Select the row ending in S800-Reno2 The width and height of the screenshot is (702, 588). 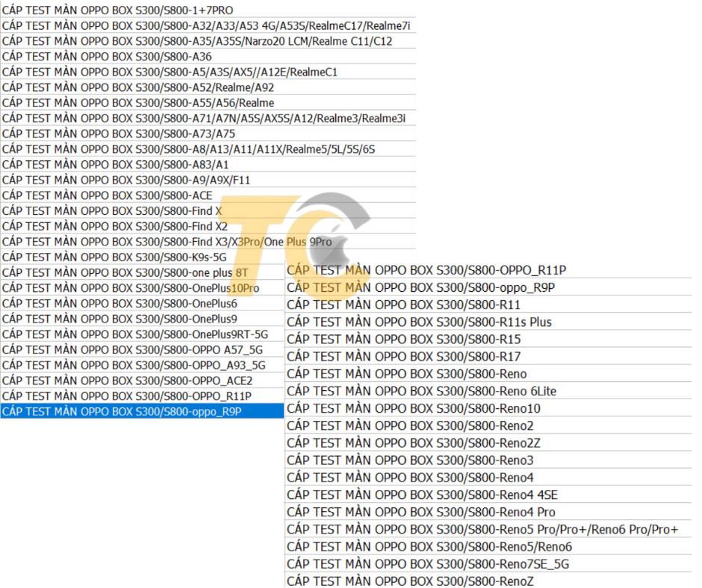click(488, 425)
